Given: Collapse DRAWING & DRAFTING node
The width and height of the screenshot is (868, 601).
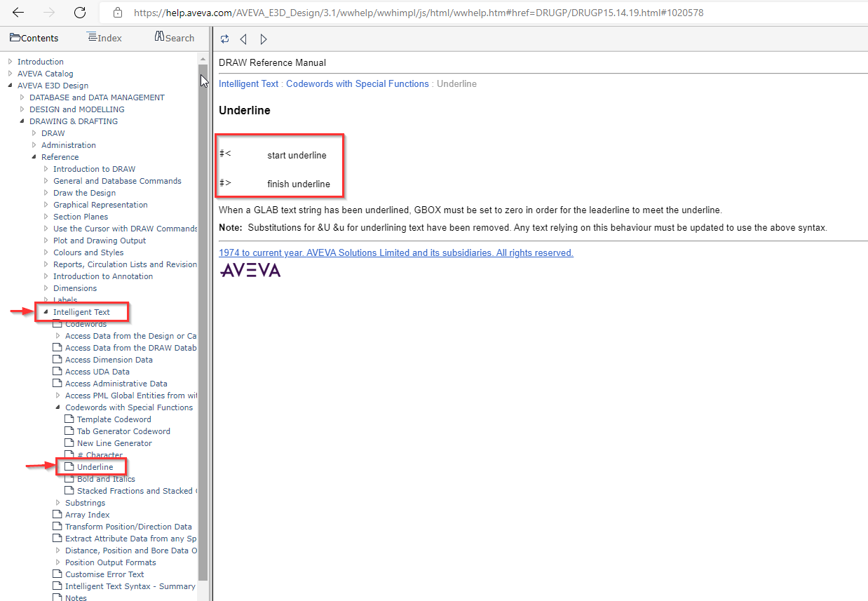Looking at the screenshot, I should [x=22, y=121].
